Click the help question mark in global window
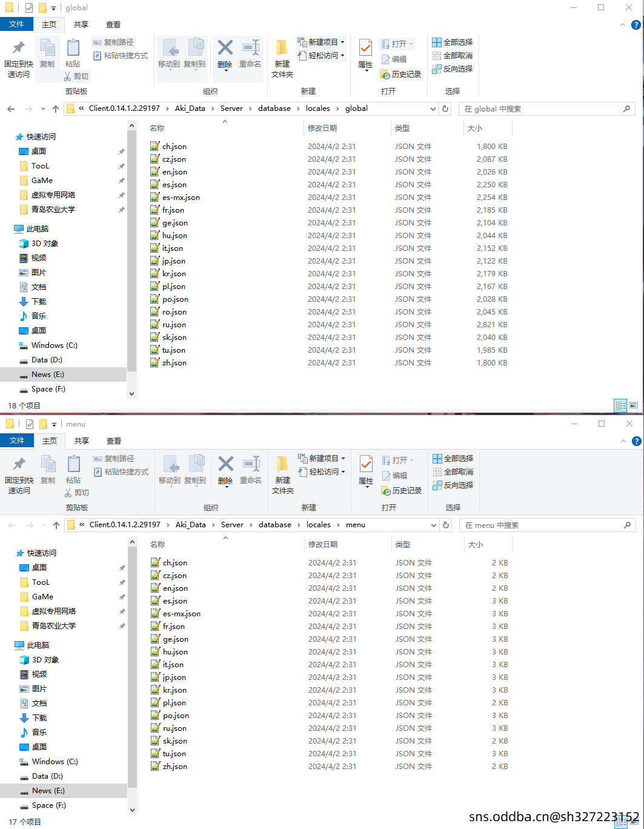The width and height of the screenshot is (644, 829). tap(636, 25)
